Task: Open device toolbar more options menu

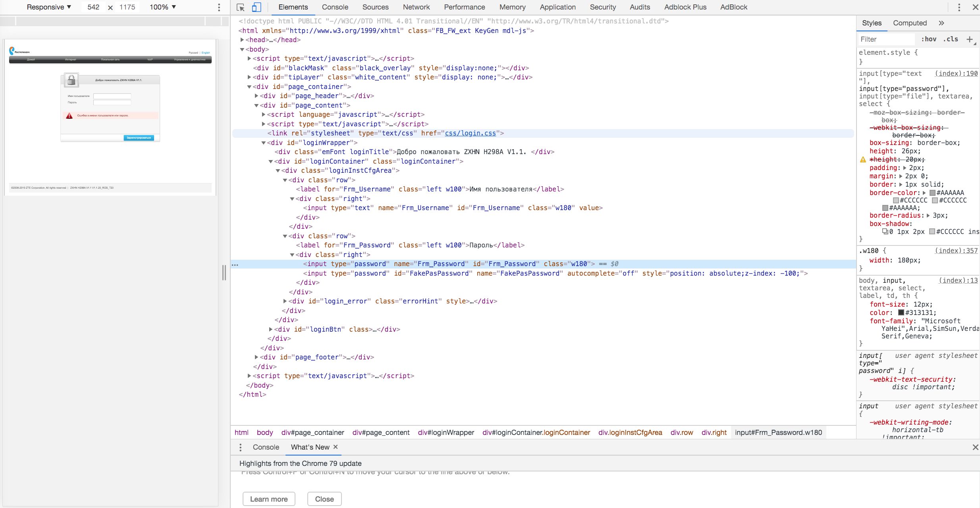Action: [x=219, y=7]
